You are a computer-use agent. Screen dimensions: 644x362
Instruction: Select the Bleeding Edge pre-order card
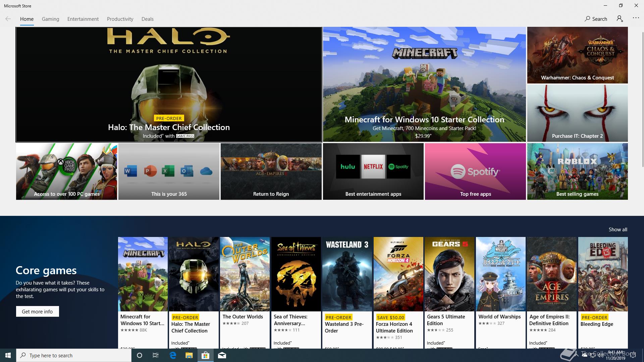point(603,293)
